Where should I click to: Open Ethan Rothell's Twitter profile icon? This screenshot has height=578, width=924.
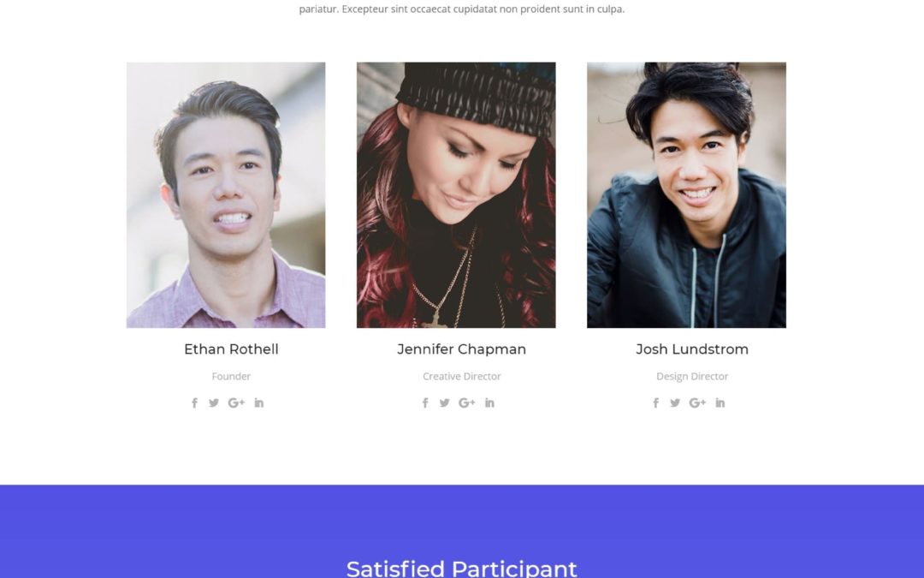tap(214, 403)
